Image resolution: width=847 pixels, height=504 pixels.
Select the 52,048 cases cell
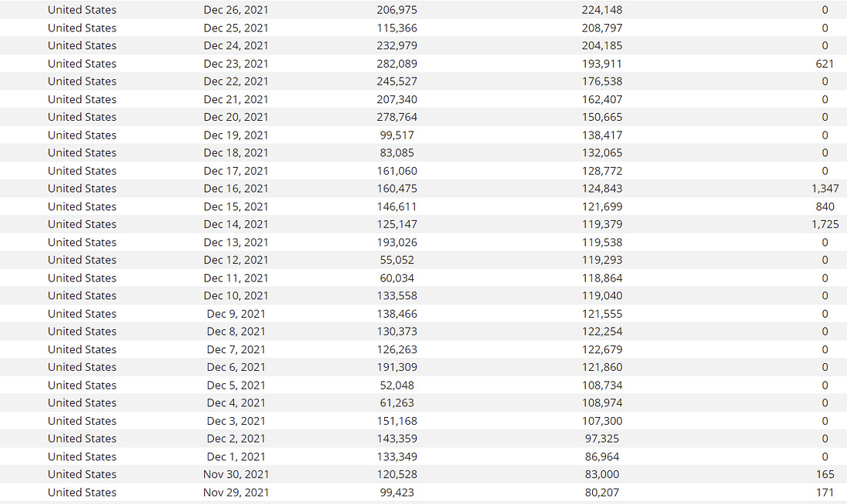397,386
